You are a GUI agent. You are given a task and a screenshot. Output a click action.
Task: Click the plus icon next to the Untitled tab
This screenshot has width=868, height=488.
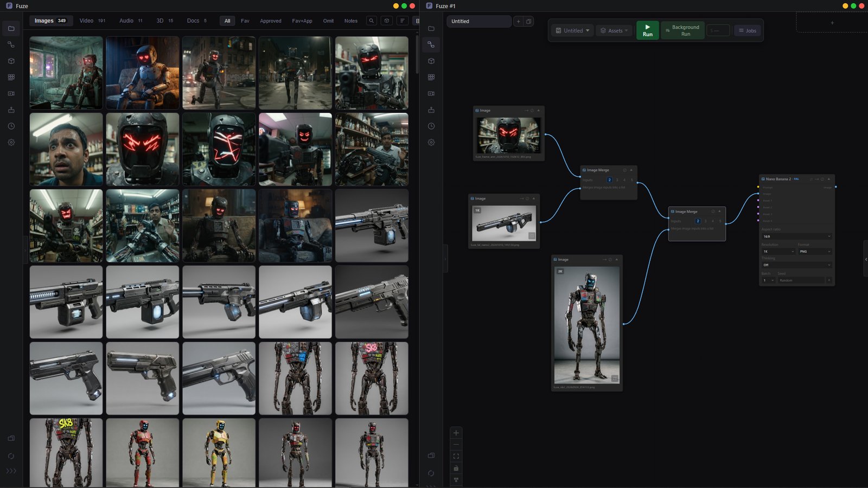[519, 21]
